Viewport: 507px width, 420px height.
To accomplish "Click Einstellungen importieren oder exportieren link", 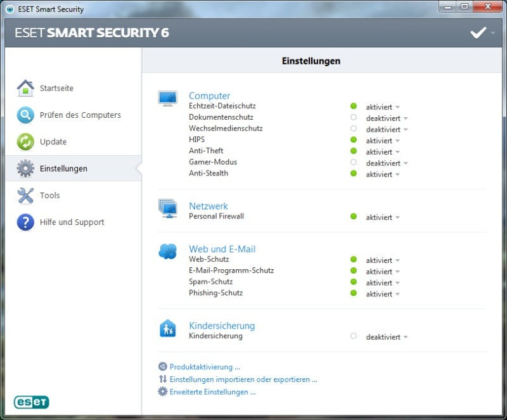I will (243, 379).
